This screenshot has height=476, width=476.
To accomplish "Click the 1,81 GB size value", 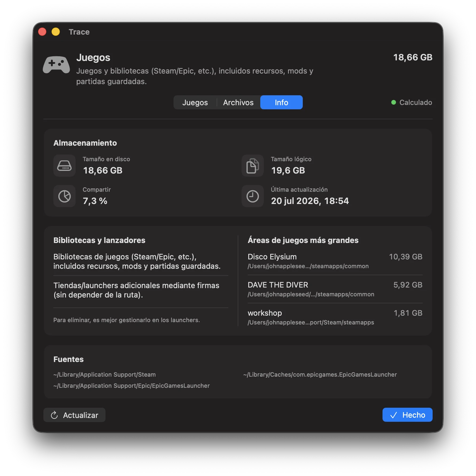I will (x=408, y=313).
